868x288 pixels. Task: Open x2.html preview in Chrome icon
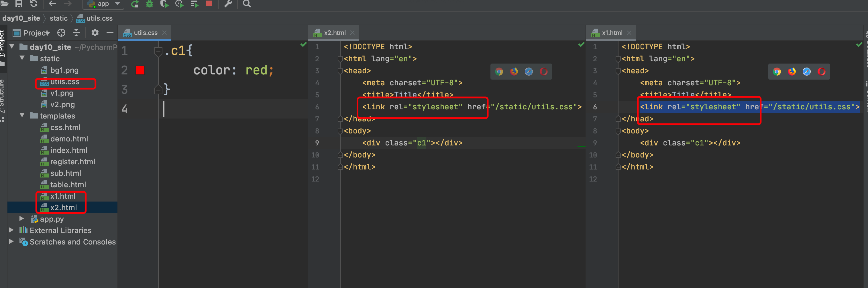click(x=499, y=71)
